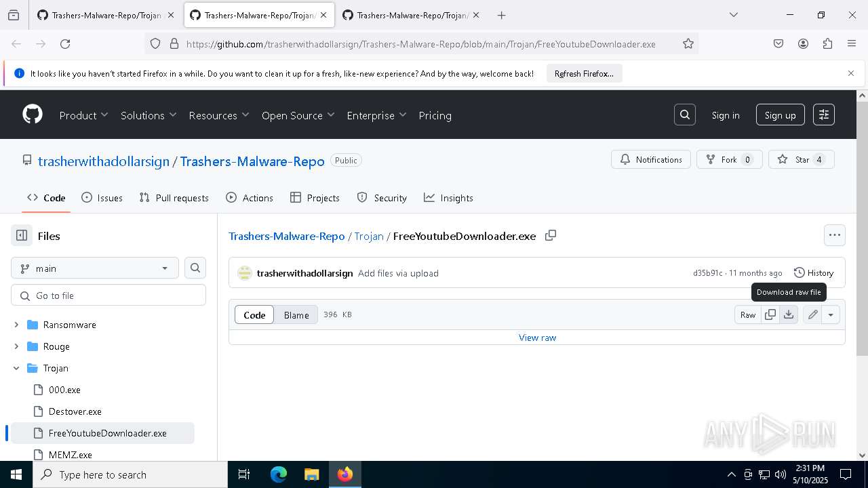868x488 pixels.
Task: Click the search files magnifier in sidebar
Action: 195,268
